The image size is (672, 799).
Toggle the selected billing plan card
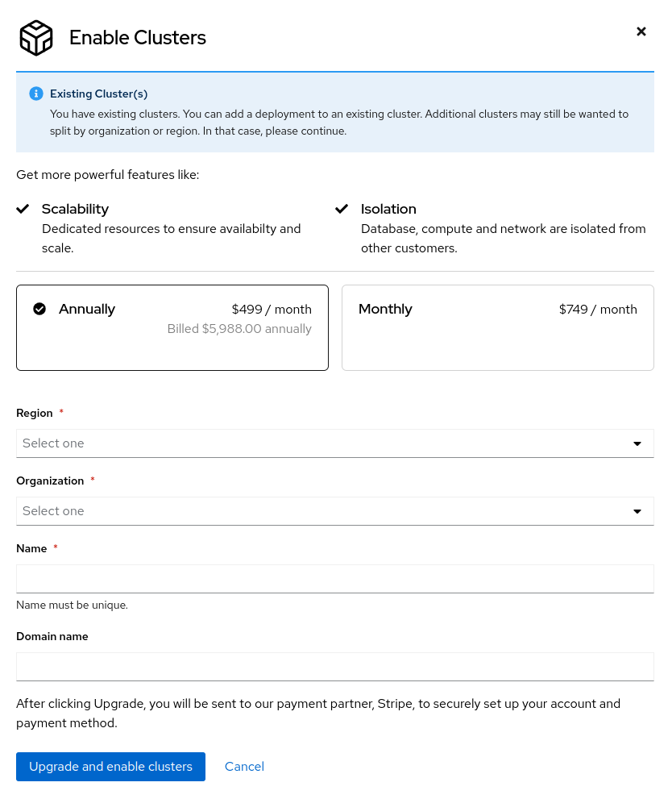[x=172, y=327]
